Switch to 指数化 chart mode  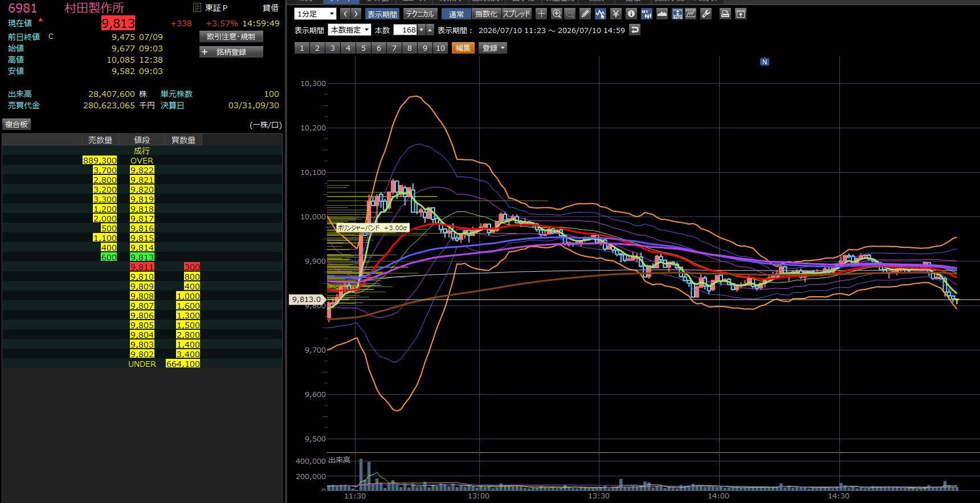coord(486,14)
